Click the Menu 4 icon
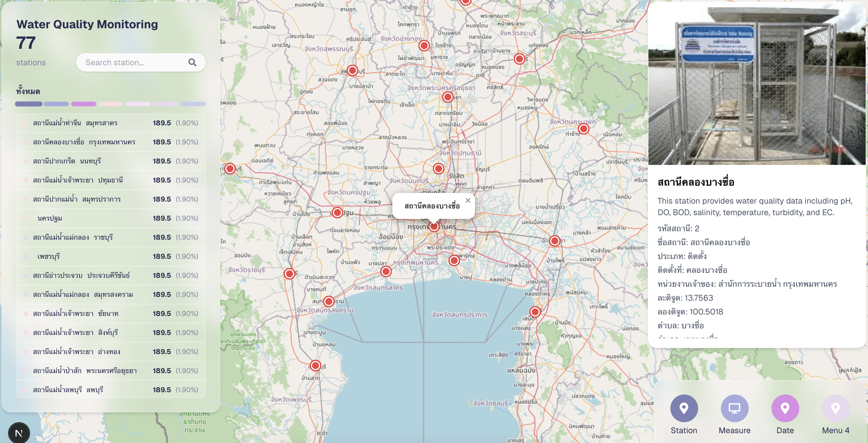 (x=835, y=408)
